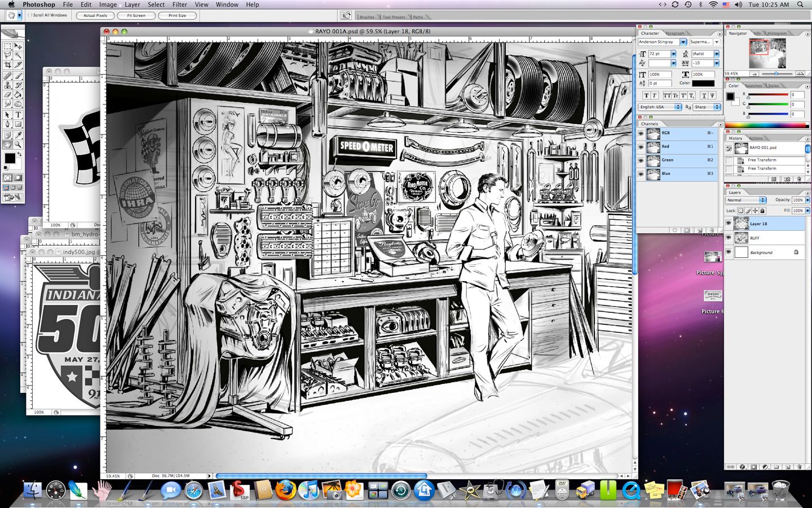Switch to the Actions tab
812x508 pixels.
[x=756, y=138]
